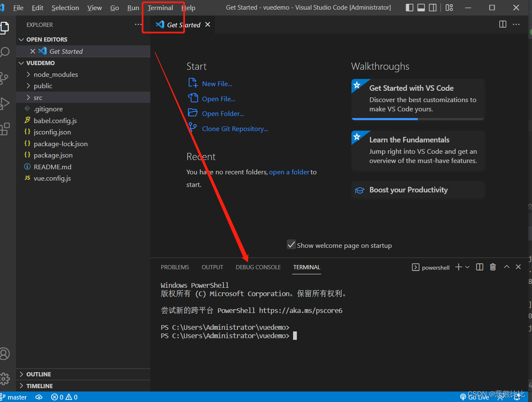Switch to the OUTPUT tab
Image resolution: width=532 pixels, height=402 pixels.
(212, 267)
